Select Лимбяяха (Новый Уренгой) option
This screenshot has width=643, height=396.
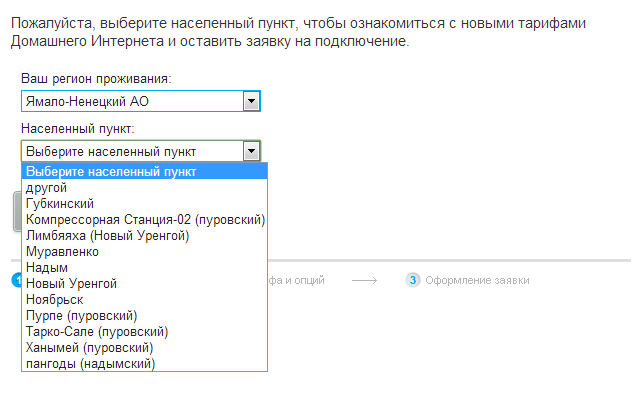click(x=144, y=235)
